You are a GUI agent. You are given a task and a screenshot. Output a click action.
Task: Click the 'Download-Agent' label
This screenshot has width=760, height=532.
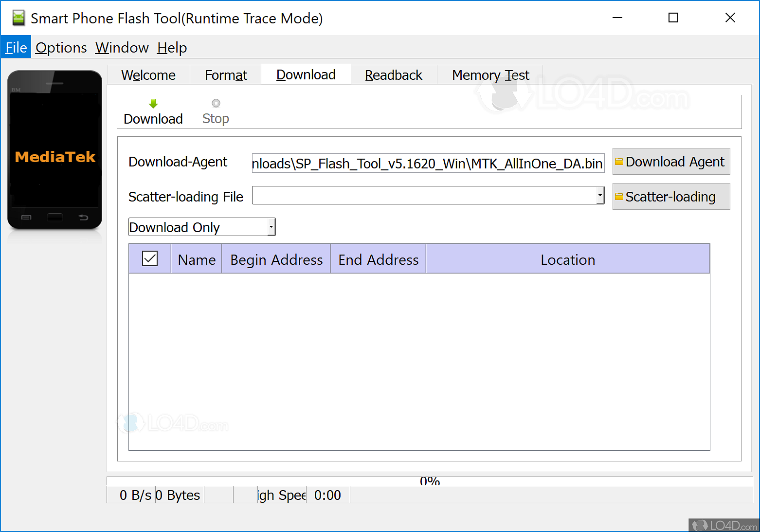click(178, 162)
